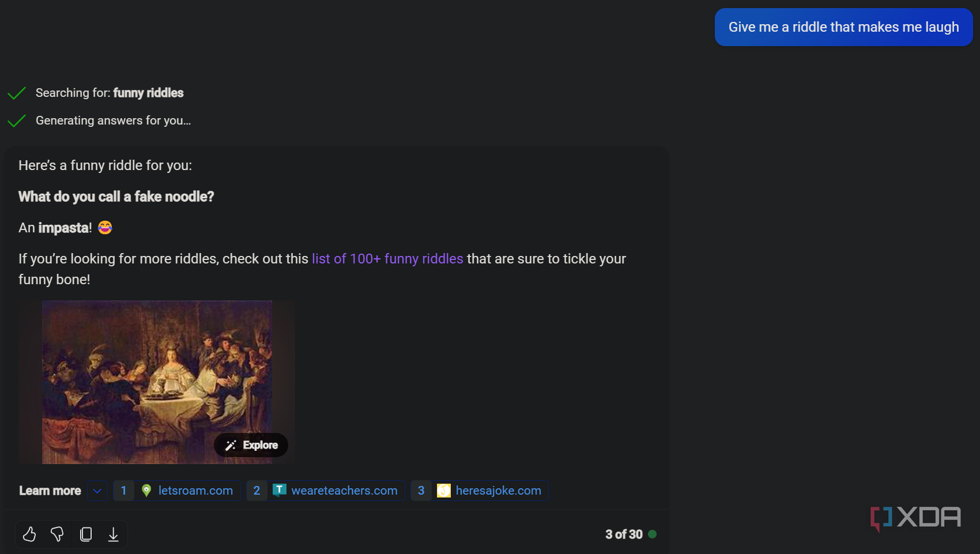Click the thumbs down dislike icon
The image size is (980, 554).
tap(57, 534)
